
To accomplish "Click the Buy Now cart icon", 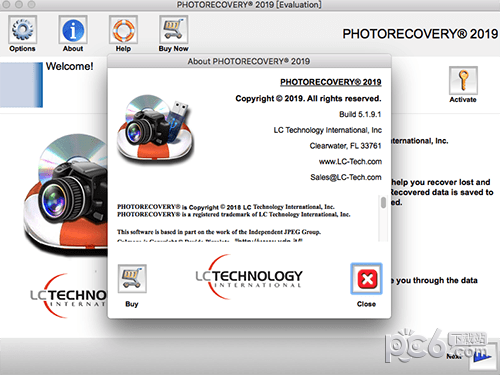I will (173, 30).
